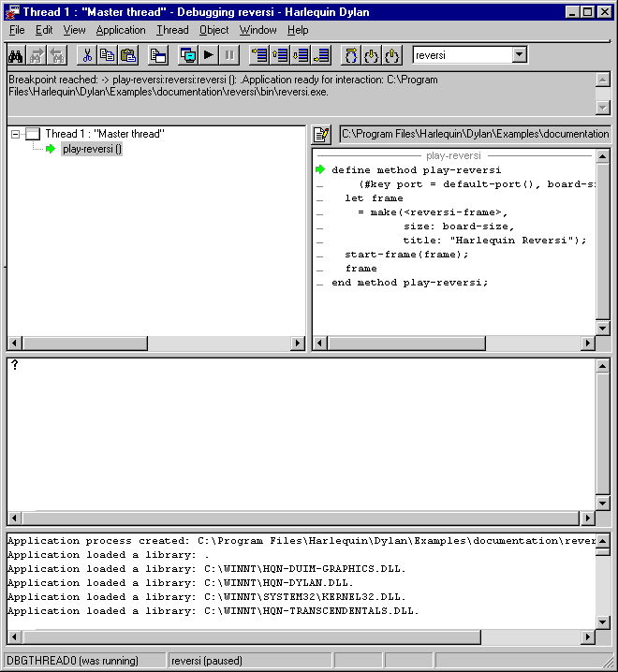This screenshot has height=672, width=618.
Task: Open the reversi project dropdown
Action: click(519, 55)
